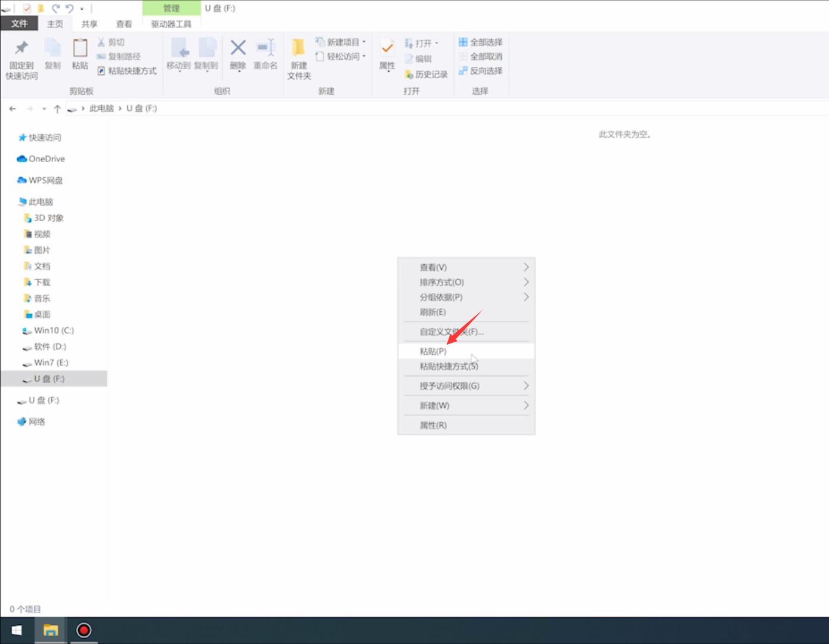Open 历史记录 (History) in ribbon
This screenshot has height=644, width=829.
pos(426,74)
